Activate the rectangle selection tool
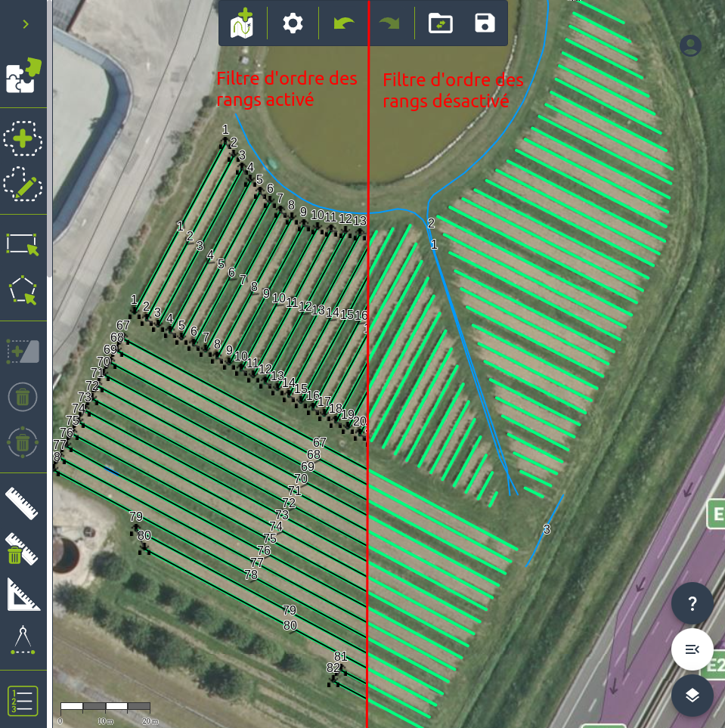Image resolution: width=725 pixels, height=728 pixels. [23, 244]
